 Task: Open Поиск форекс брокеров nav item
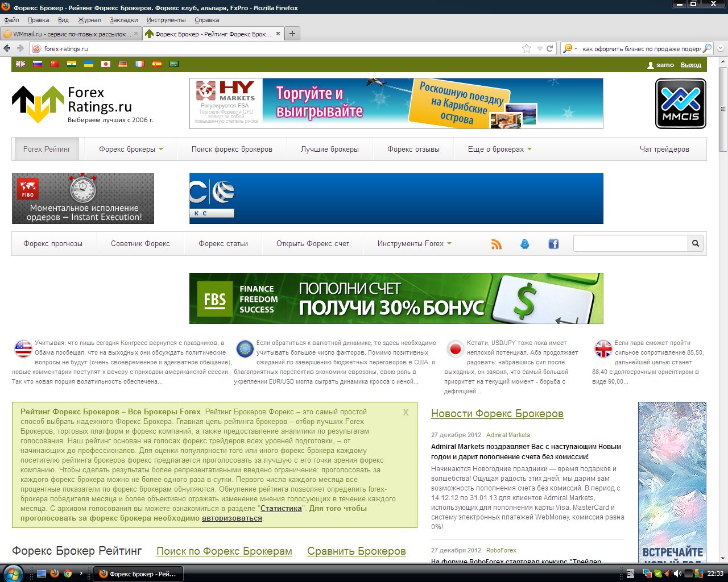coord(232,149)
